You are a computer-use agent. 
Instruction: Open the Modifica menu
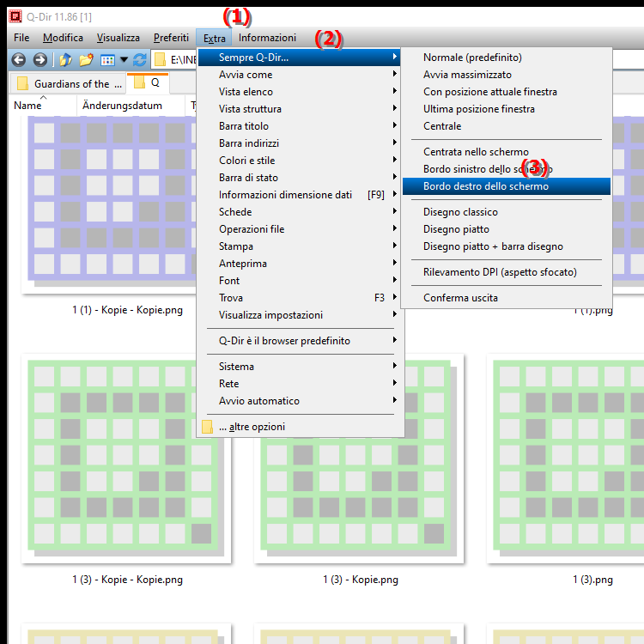[63, 38]
